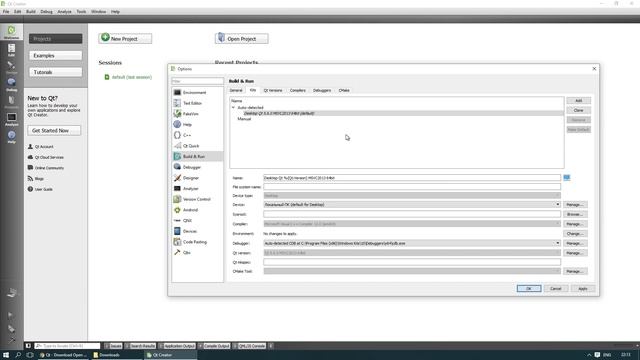The width and height of the screenshot is (640, 360).
Task: Switch to Analyze mode in Qt Creator sidebar
Action: point(11,120)
